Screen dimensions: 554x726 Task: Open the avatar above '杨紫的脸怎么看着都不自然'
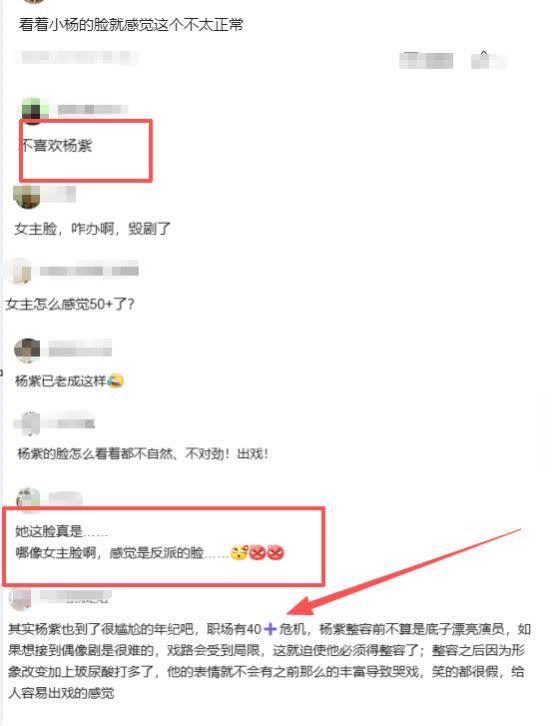pyautogui.click(x=28, y=424)
